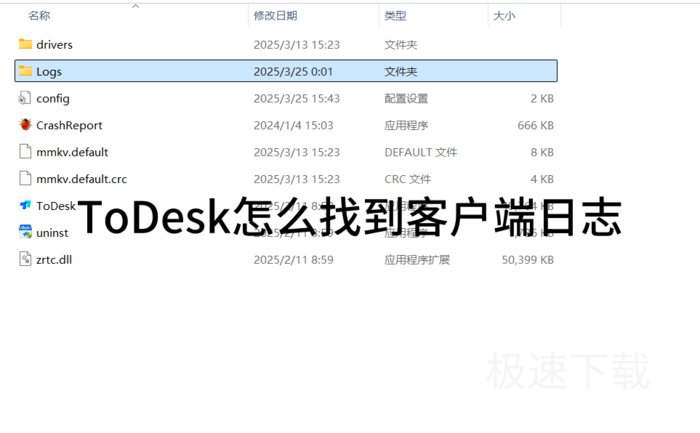
Task: Click the zrtc.dll date 2025/2/11 8:59
Action: pos(293,259)
